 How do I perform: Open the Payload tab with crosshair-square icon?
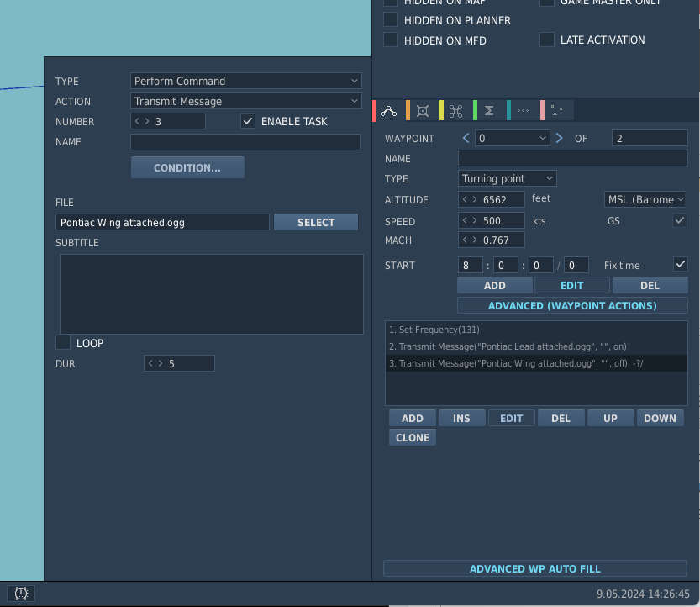[x=423, y=111]
